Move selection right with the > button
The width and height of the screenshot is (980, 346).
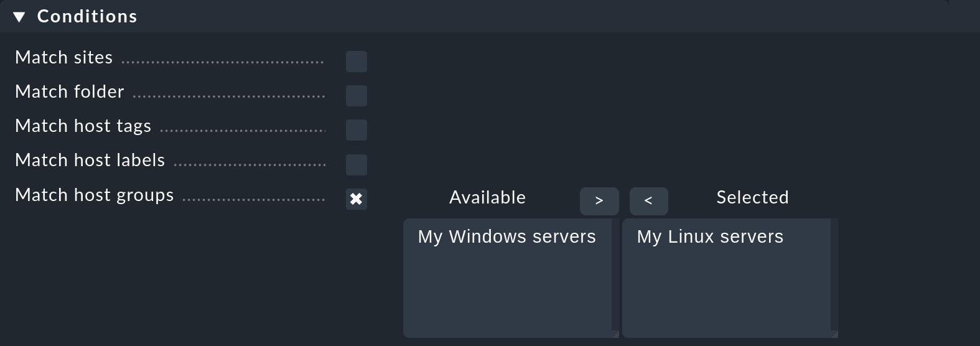click(x=599, y=201)
